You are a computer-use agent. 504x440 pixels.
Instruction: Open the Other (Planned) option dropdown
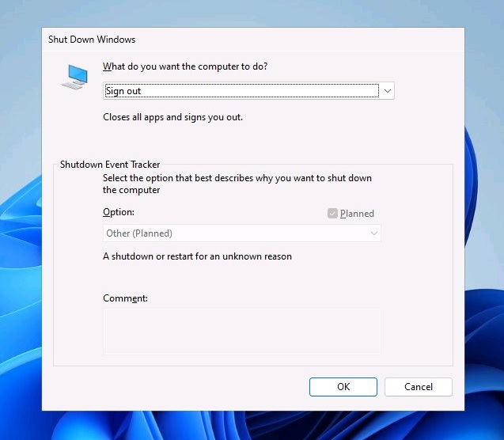pyautogui.click(x=242, y=233)
